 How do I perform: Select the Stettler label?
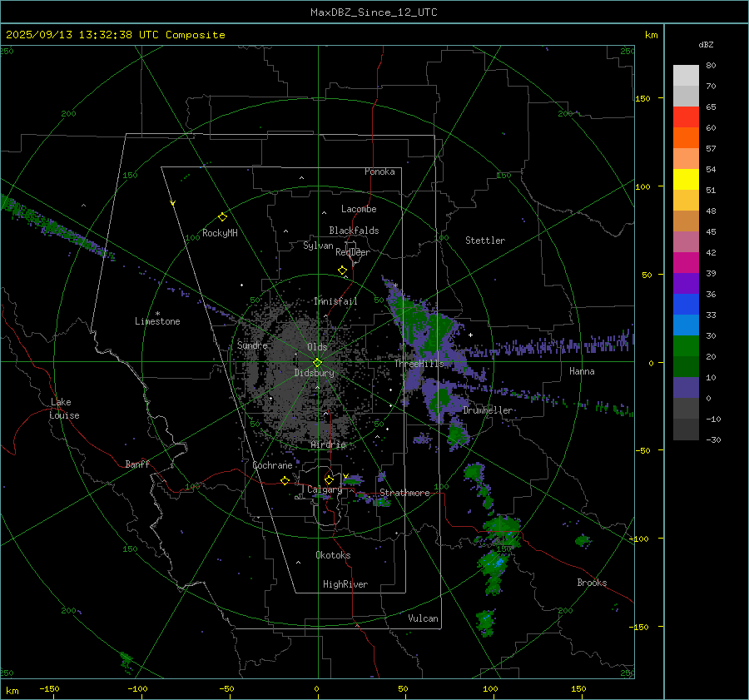click(x=485, y=241)
